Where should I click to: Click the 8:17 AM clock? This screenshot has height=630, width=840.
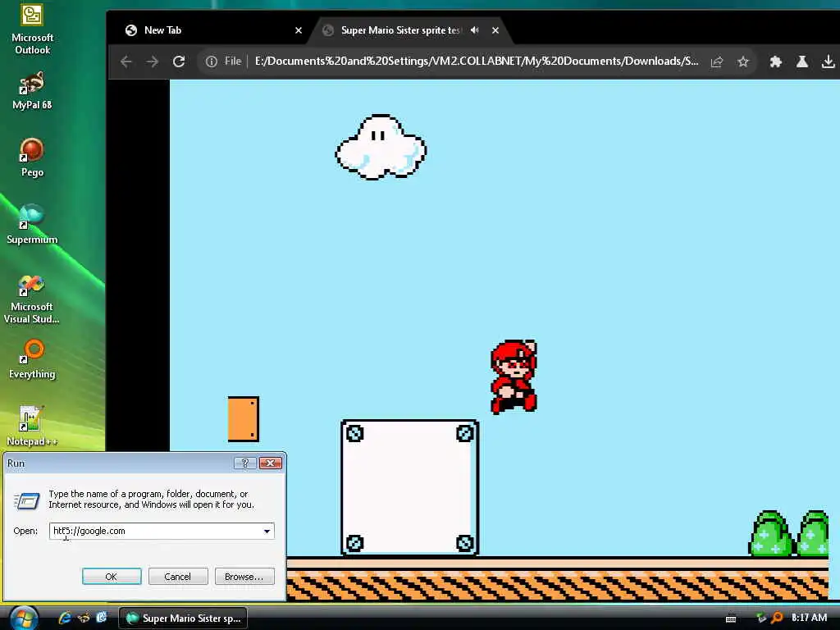pos(809,618)
